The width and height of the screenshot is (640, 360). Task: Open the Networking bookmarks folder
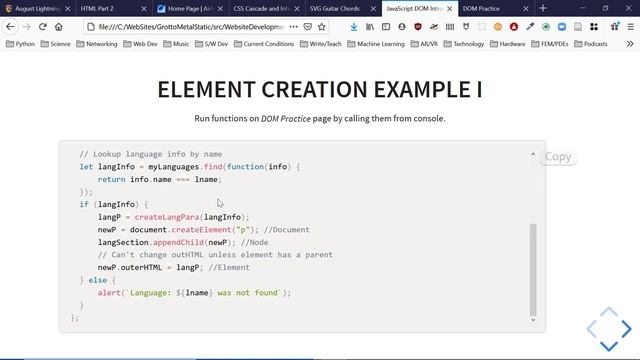(97, 44)
